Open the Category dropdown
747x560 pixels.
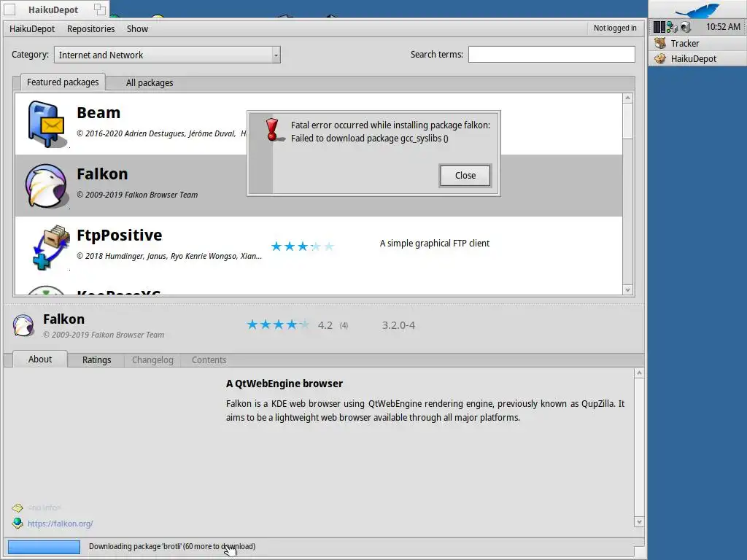[167, 55]
